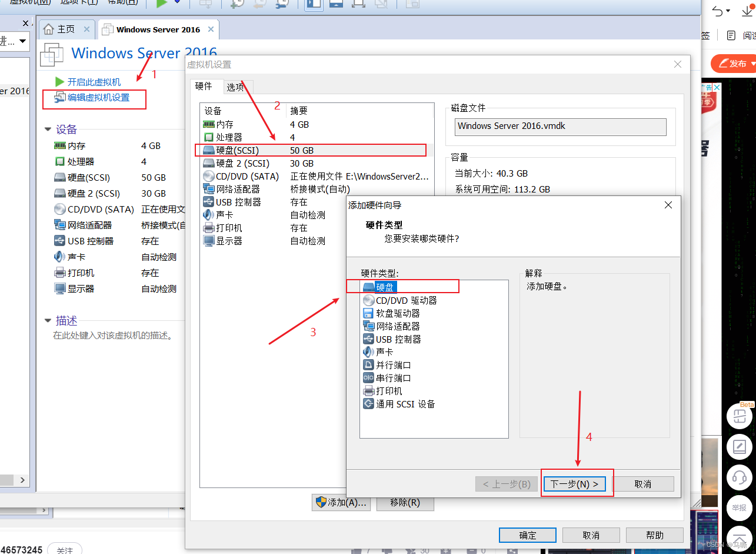Select 打印机 row in VM settings list

274,228
